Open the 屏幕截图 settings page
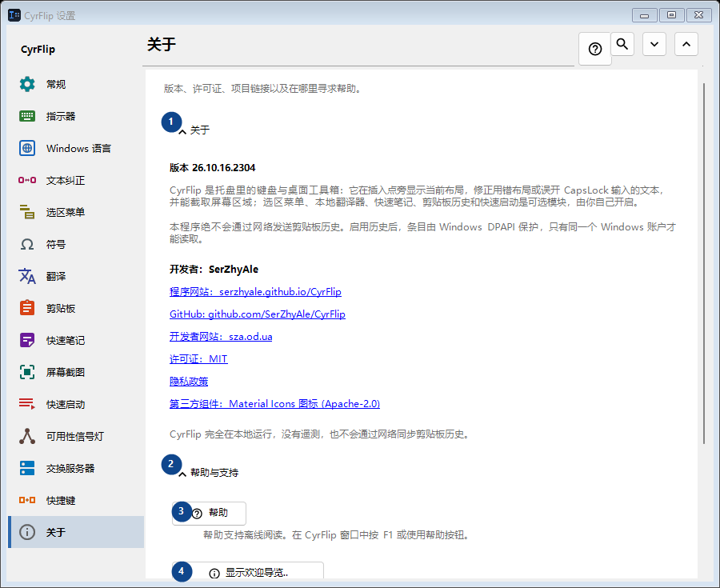The width and height of the screenshot is (720, 588). (76, 372)
